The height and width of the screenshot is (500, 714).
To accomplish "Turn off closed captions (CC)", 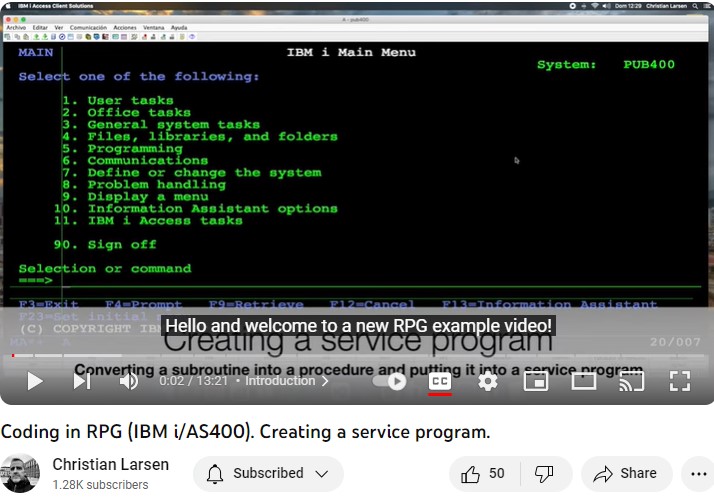I will pos(440,381).
